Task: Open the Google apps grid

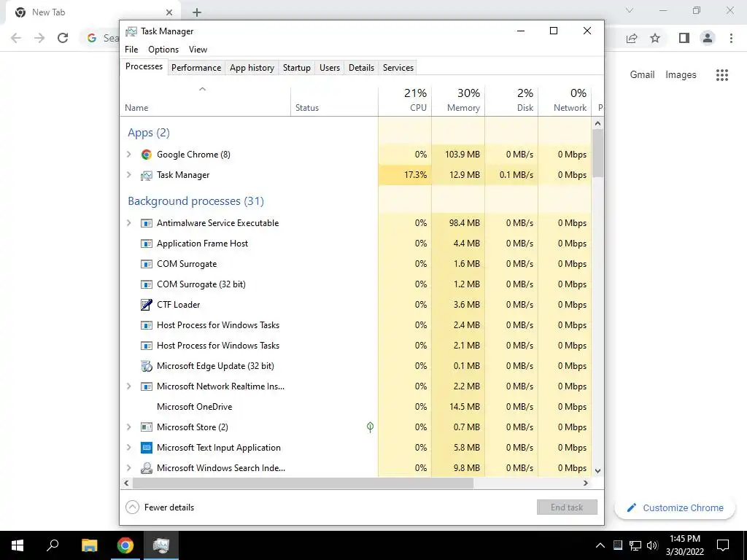Action: click(x=722, y=75)
